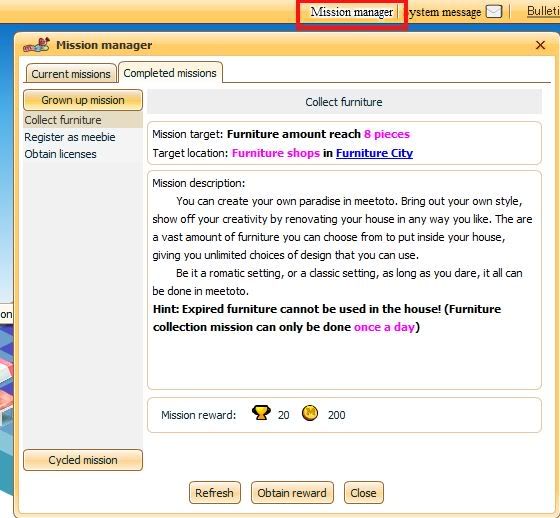Click the Refresh button
Screen dimensions: 560x518
click(x=215, y=493)
